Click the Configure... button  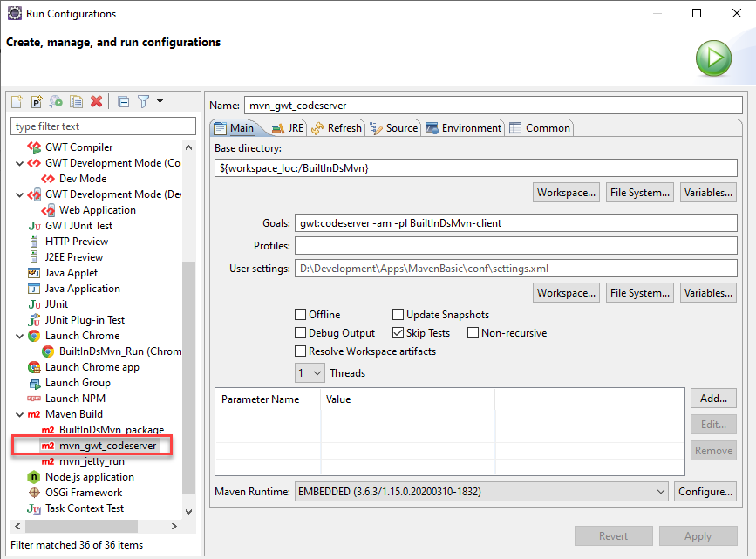click(x=705, y=492)
